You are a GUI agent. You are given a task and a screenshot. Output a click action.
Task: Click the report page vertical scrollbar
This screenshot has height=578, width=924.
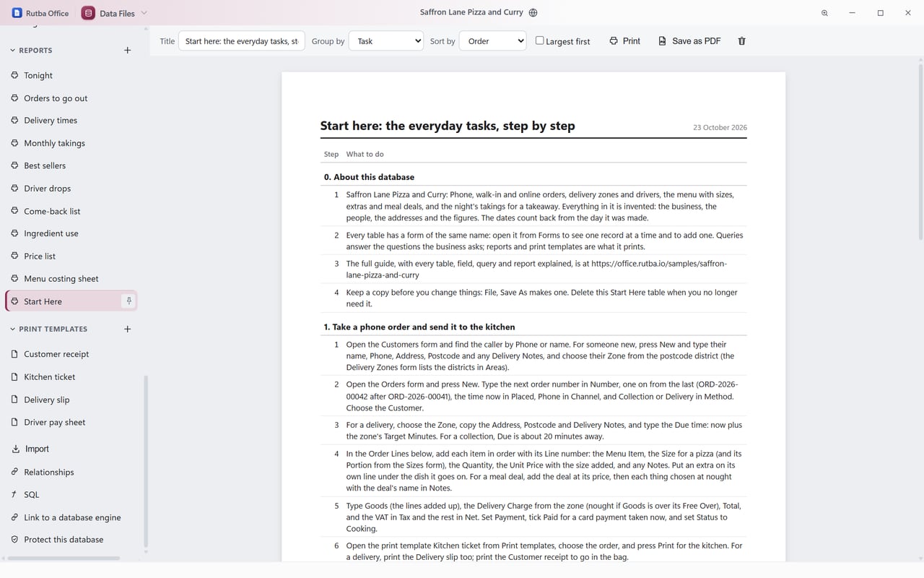coord(920,152)
